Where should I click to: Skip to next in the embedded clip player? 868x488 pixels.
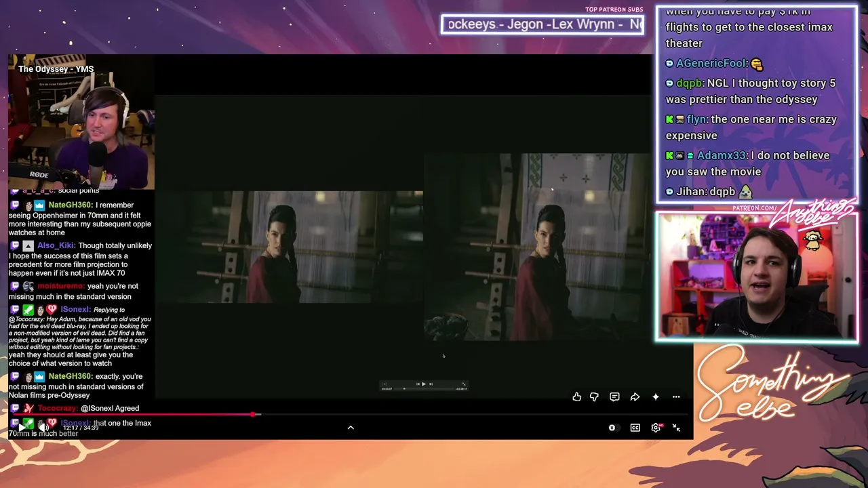(431, 384)
